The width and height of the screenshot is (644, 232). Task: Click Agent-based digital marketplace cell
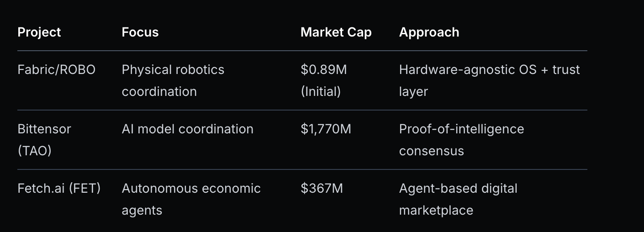click(x=458, y=199)
